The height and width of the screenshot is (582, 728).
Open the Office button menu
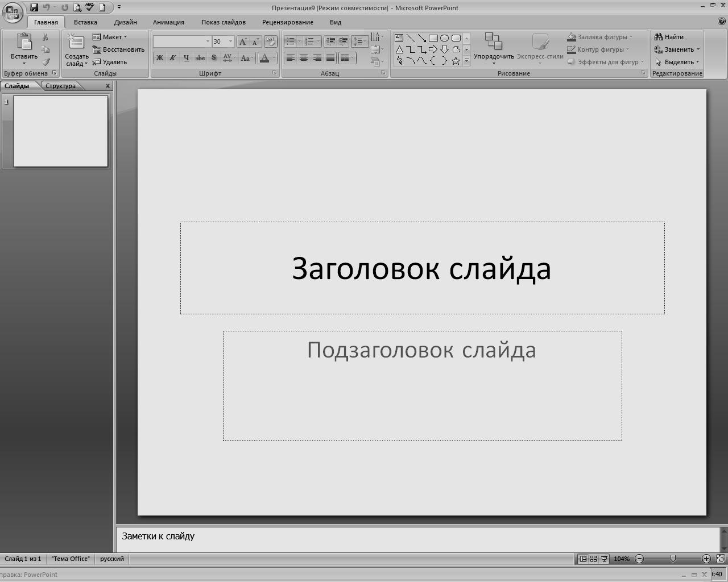(13, 13)
